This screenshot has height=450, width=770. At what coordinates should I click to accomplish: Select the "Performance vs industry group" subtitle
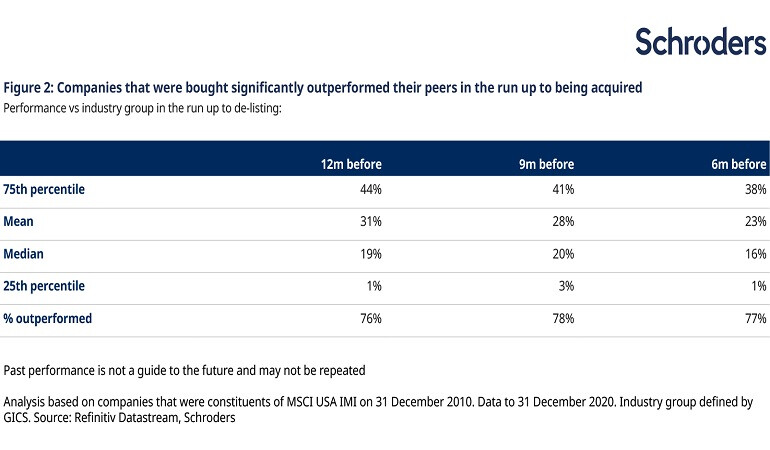[x=143, y=106]
